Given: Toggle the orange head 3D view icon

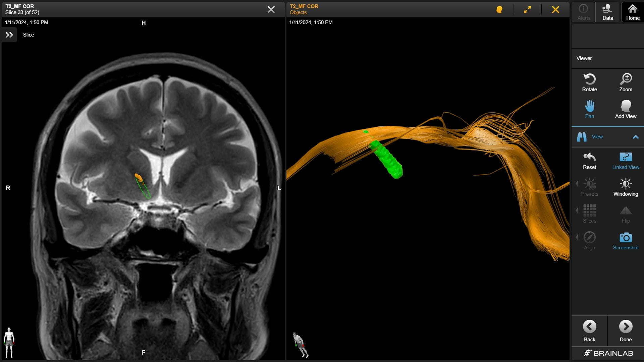Looking at the screenshot, I should (x=499, y=10).
